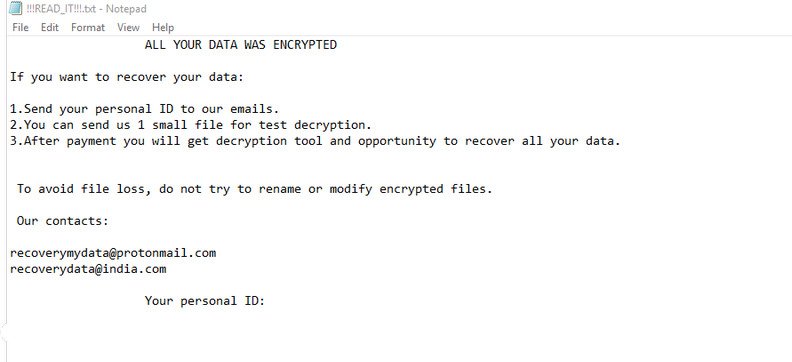This screenshot has width=792, height=362.
Task: Open the Edit menu
Action: (50, 27)
